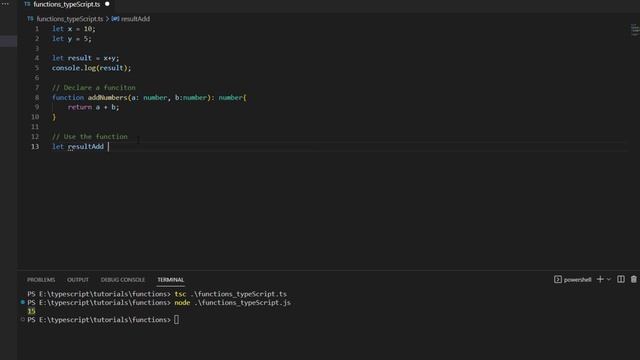Open the functions_typeScript.ts editor tab

[66, 4]
